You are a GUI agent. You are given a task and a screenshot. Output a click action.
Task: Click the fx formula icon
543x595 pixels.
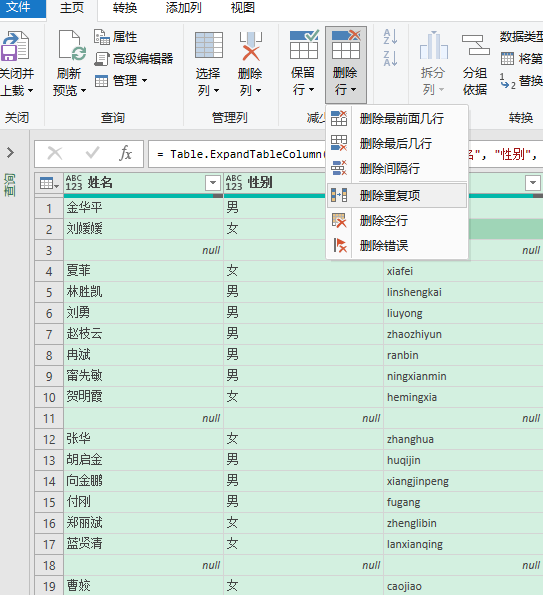[x=126, y=153]
